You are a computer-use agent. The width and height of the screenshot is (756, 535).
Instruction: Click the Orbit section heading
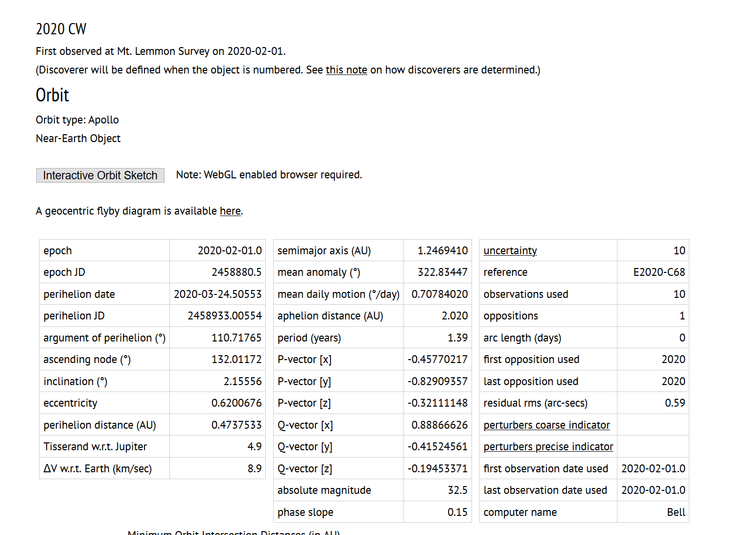pos(52,95)
